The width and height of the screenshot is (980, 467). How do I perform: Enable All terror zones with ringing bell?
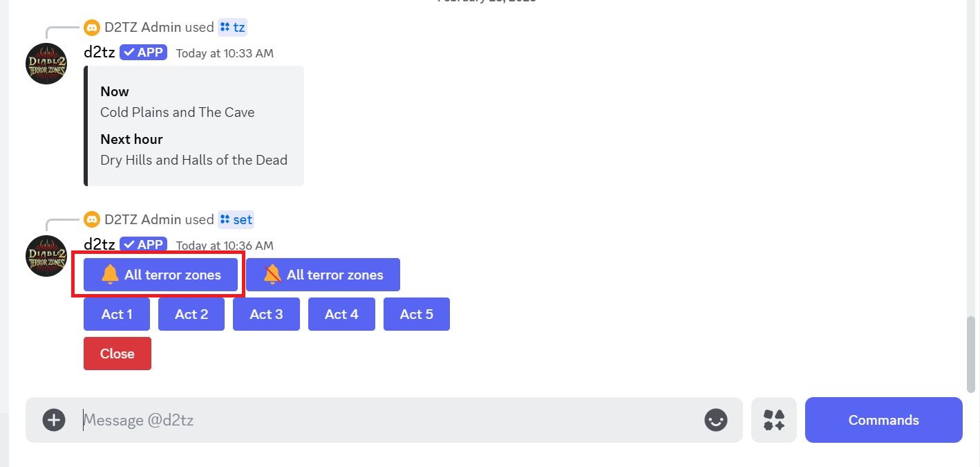160,275
